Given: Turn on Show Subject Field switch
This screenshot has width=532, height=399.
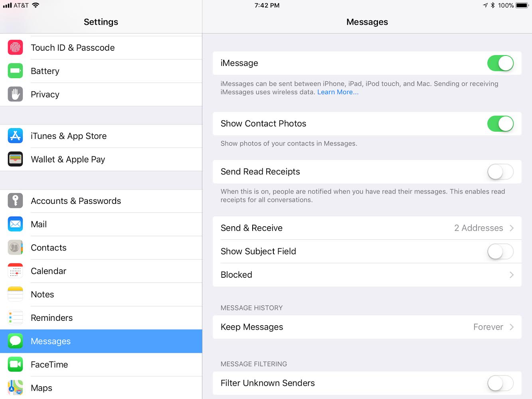Looking at the screenshot, I should coord(500,251).
